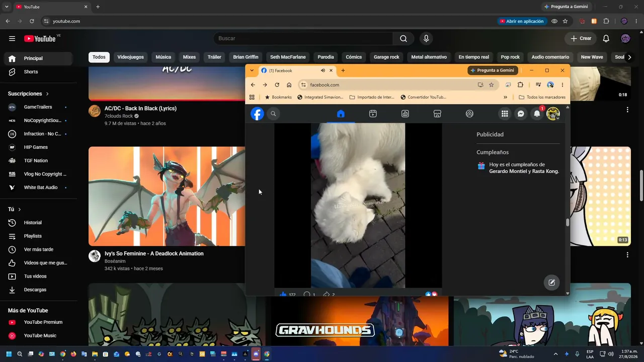The height and width of the screenshot is (362, 644).
Task: Open Chrome media control icon in Facebook window
Action: click(x=538, y=85)
